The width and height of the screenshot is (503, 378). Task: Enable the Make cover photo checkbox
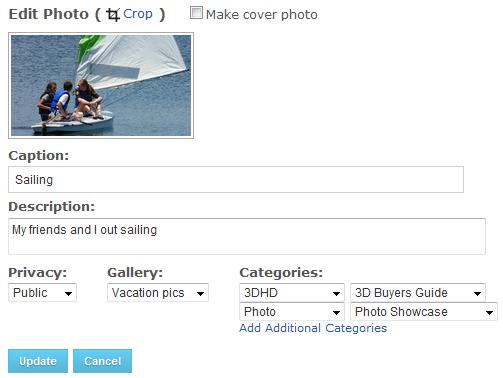point(196,13)
